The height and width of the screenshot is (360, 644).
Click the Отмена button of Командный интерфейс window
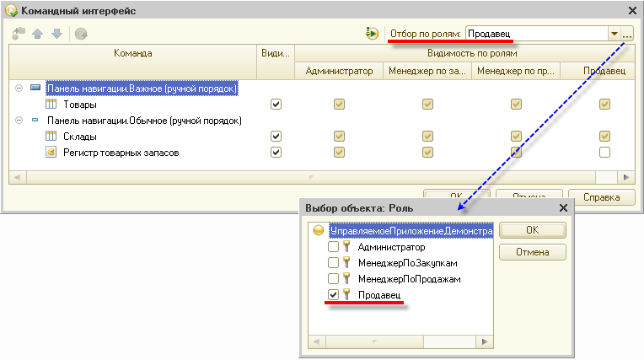click(x=529, y=195)
